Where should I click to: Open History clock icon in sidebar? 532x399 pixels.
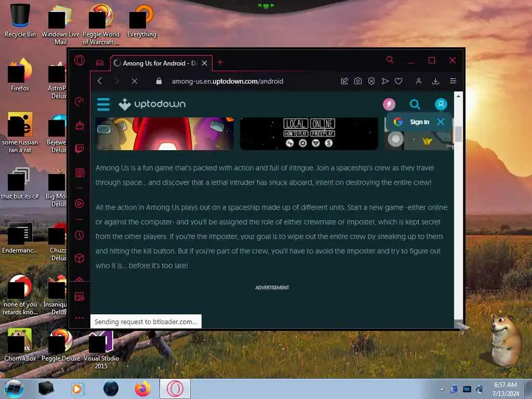[79, 235]
